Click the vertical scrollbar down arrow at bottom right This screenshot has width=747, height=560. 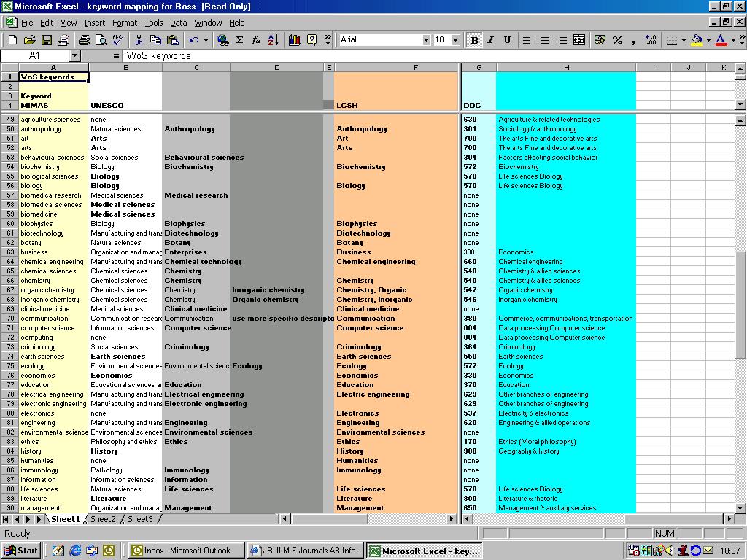740,508
